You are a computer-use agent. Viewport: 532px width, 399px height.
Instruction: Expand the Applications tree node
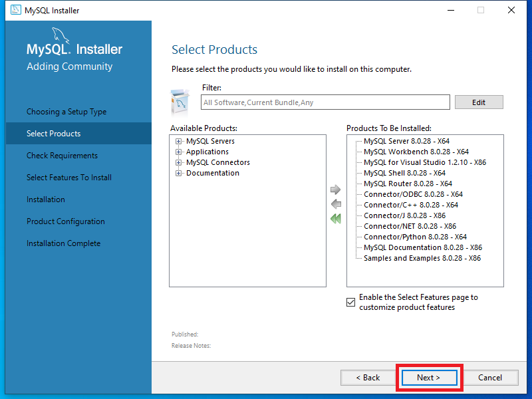pos(178,152)
